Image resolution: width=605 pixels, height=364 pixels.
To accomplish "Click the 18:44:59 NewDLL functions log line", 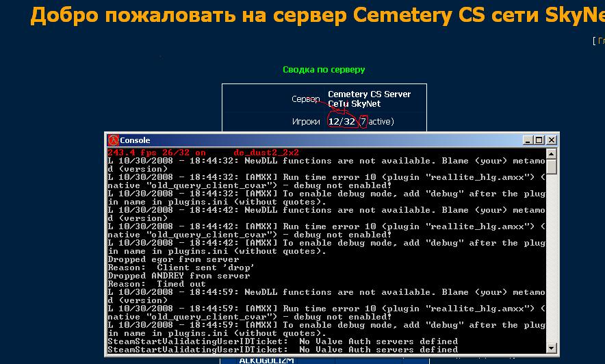I will [326, 296].
